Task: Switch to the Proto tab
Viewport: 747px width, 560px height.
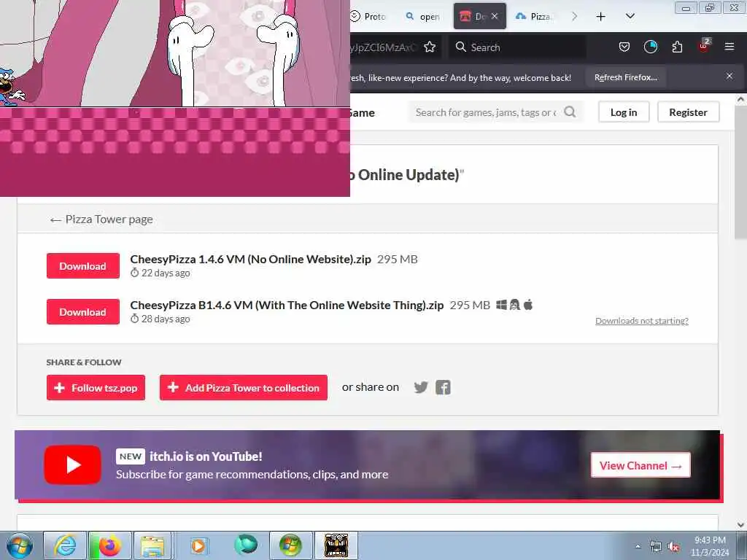Action: point(368,17)
